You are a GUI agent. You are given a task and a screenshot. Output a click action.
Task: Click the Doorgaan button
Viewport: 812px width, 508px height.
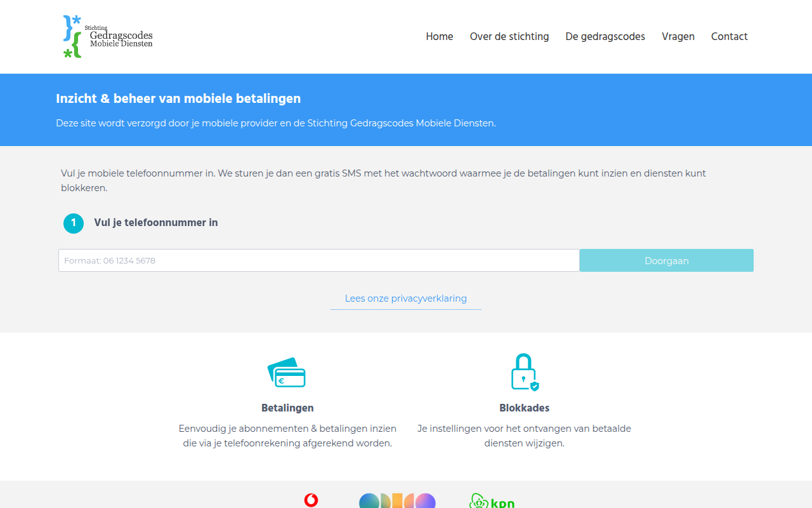[x=667, y=260]
